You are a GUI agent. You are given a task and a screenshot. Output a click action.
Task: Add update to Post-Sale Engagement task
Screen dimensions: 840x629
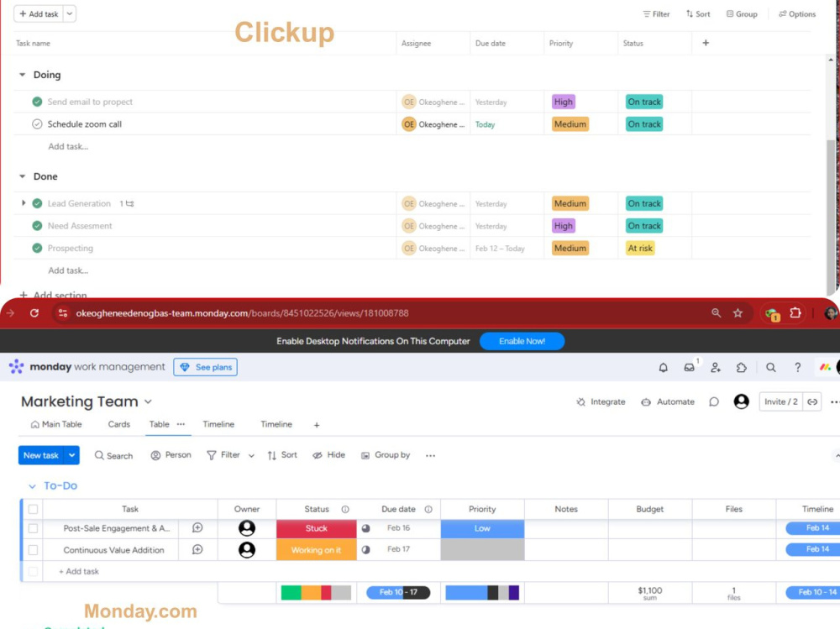coord(197,528)
